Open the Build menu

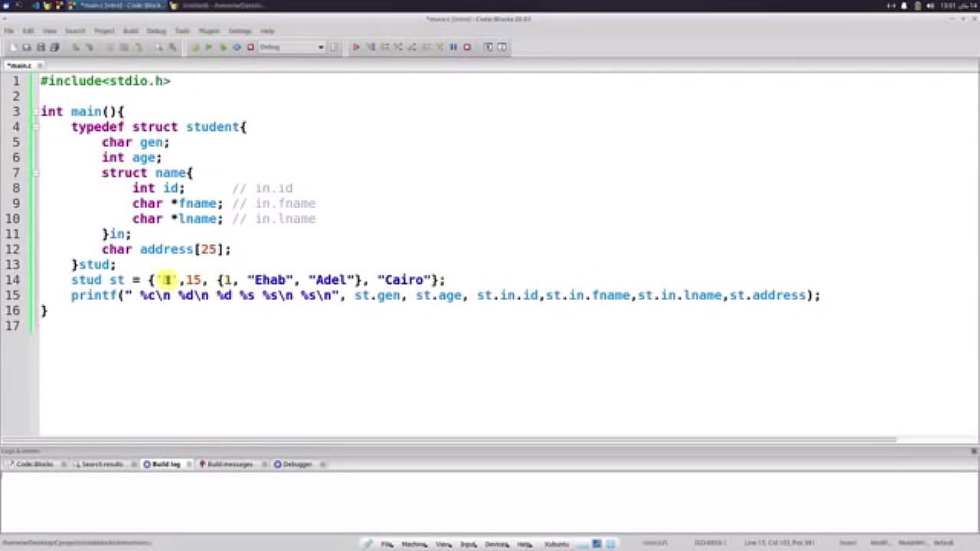[131, 31]
